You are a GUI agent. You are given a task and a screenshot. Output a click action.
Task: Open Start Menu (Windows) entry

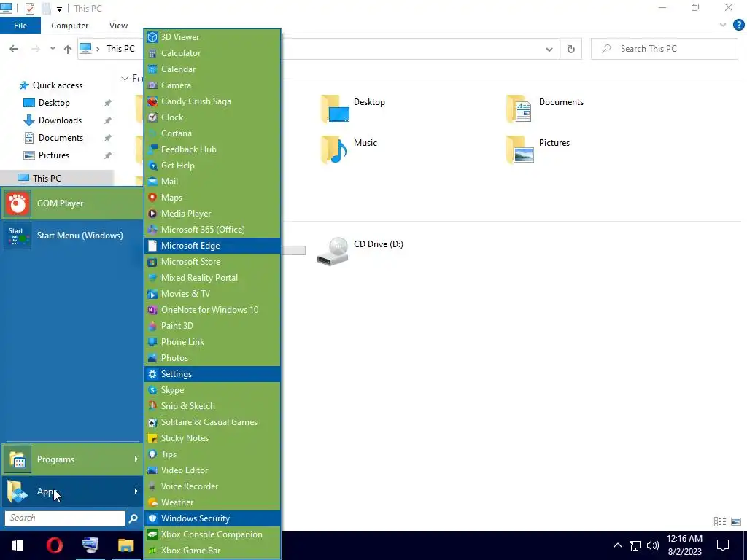pos(72,236)
